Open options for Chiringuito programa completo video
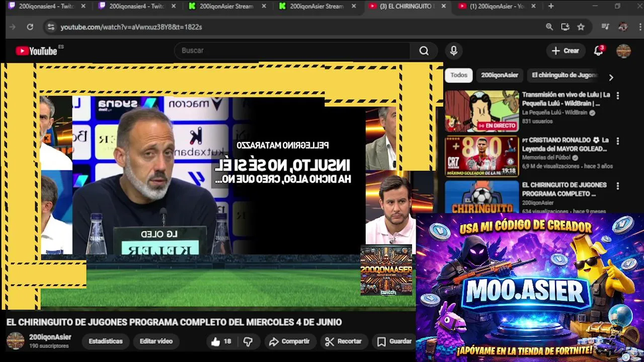 617,186
